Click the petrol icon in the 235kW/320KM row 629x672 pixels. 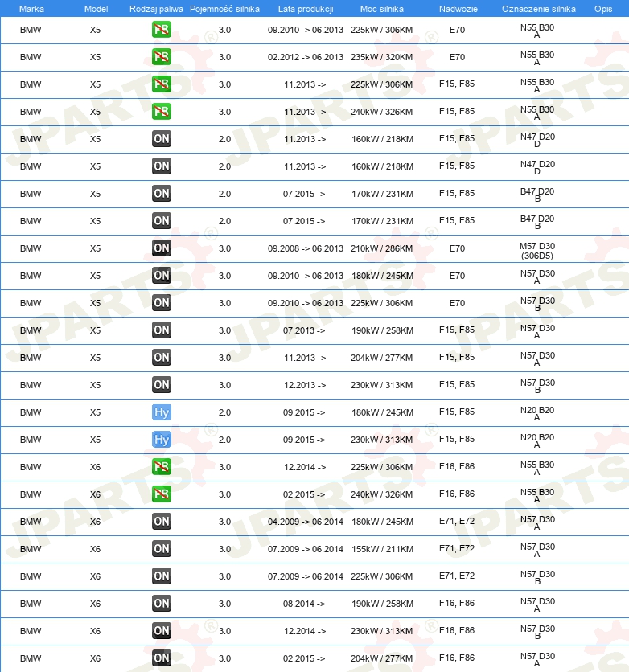coord(161,57)
